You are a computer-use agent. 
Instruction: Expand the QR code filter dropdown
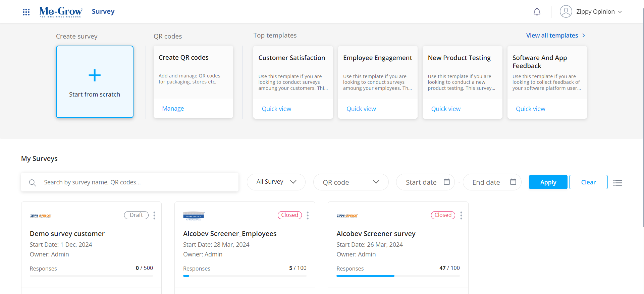pos(351,182)
